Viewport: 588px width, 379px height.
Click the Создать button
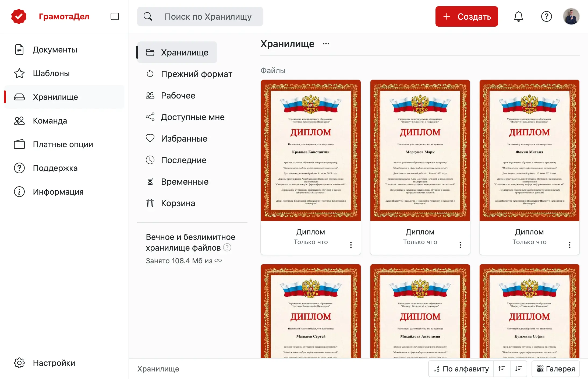pos(467,16)
